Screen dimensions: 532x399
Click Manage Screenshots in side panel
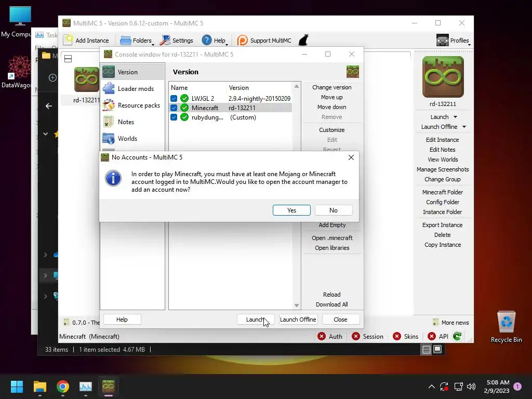[443, 169]
